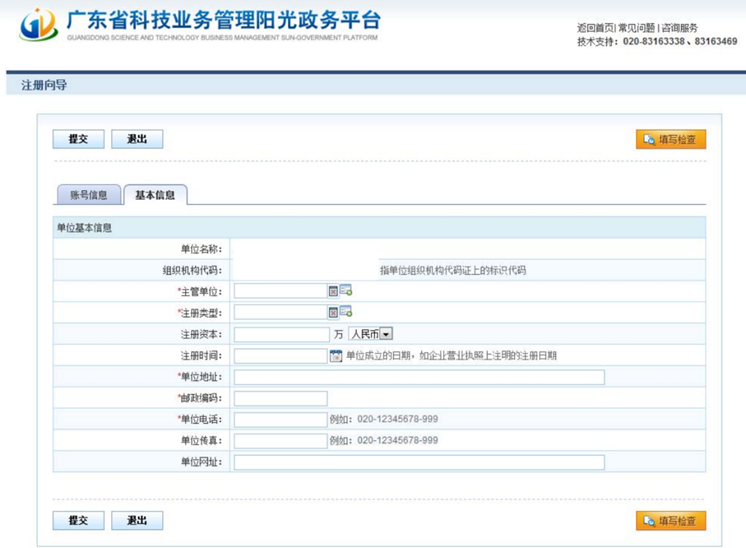Screen dimensions: 746x548
Task: Click the bottom 提交 button
Action: pos(78,520)
